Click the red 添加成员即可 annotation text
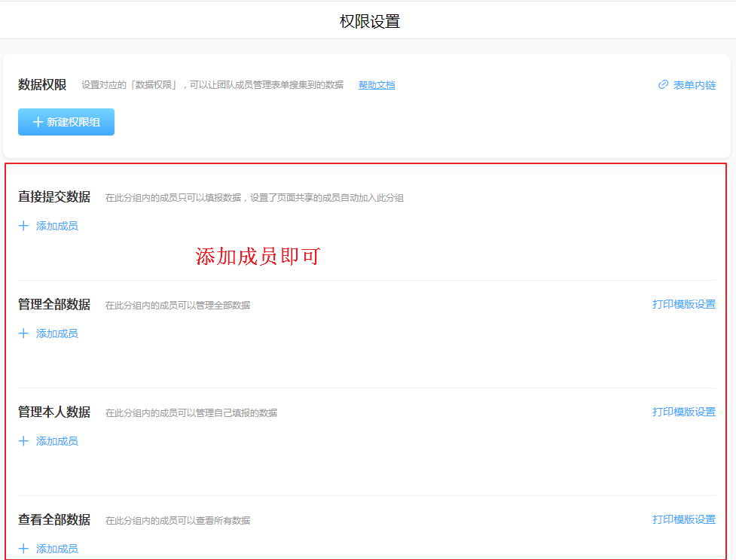736x560 pixels. [x=258, y=257]
